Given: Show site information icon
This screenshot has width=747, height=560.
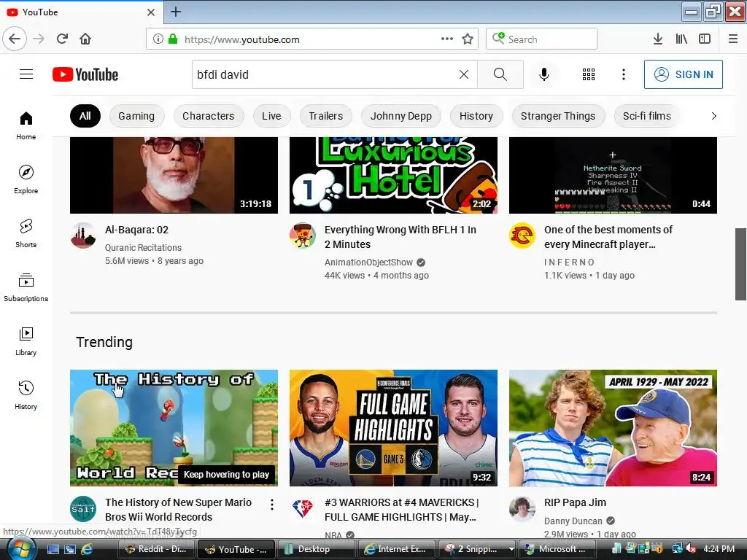Looking at the screenshot, I should pyautogui.click(x=158, y=39).
